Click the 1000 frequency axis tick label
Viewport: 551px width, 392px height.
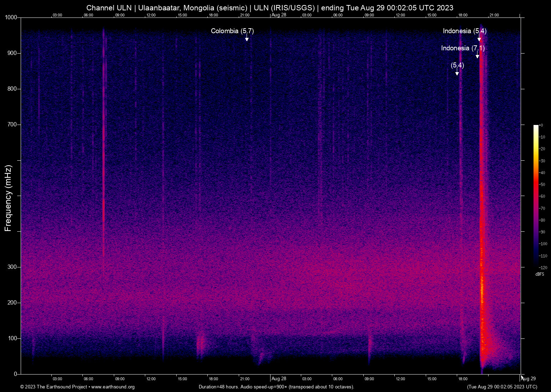click(x=11, y=17)
